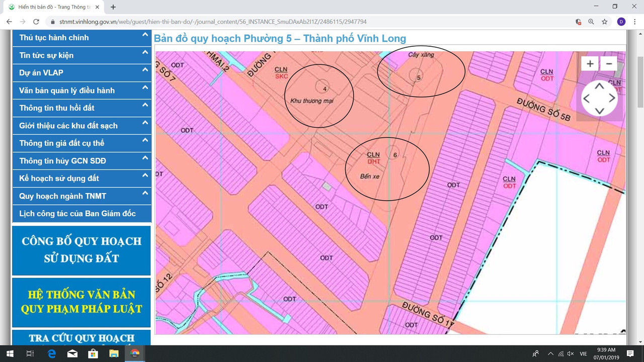Click the Chrome icon in the taskbar

[135, 353]
